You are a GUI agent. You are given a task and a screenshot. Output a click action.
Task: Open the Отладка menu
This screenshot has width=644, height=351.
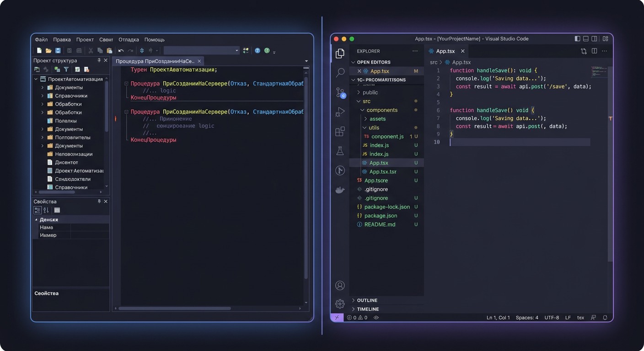129,40
